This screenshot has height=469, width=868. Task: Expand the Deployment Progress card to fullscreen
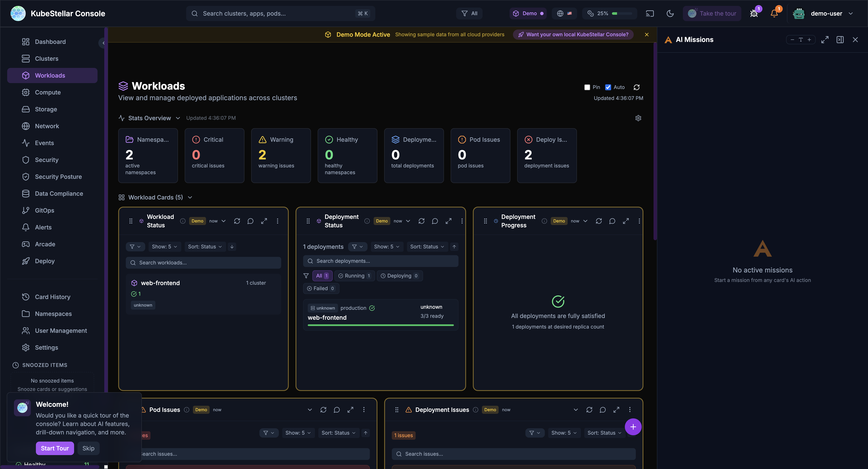click(x=626, y=221)
